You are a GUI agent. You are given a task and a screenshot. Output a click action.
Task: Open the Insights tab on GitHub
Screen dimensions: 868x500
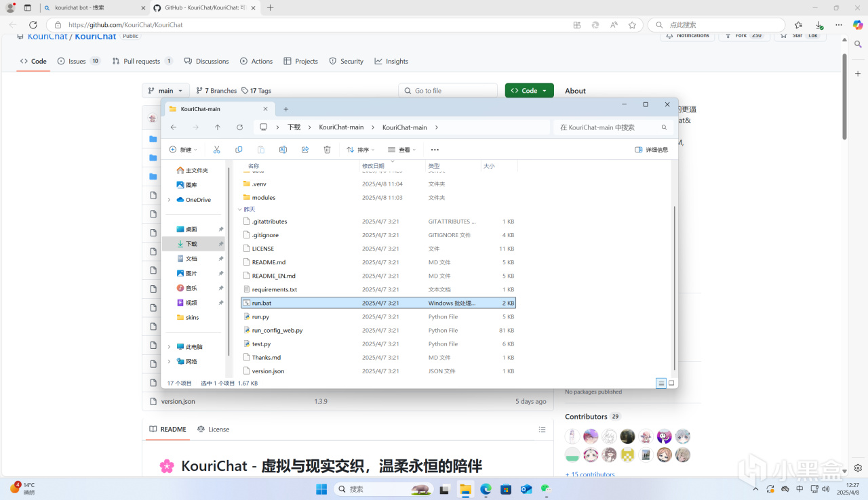(391, 61)
